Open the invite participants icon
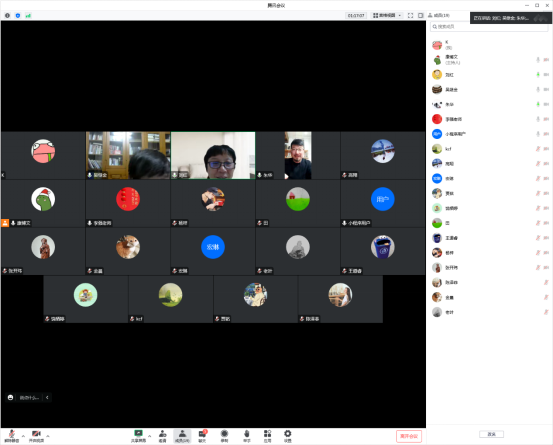The image size is (553, 445). tap(162, 436)
